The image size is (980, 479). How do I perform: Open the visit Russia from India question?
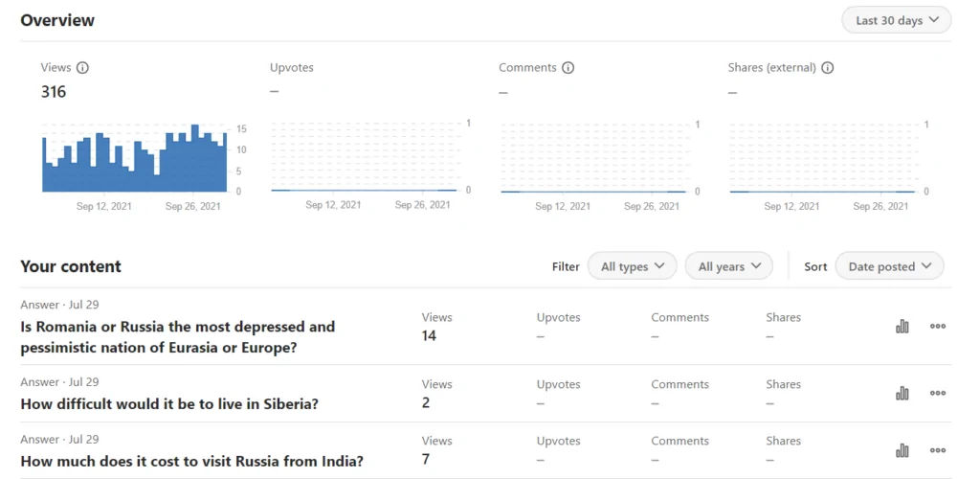pyautogui.click(x=191, y=461)
